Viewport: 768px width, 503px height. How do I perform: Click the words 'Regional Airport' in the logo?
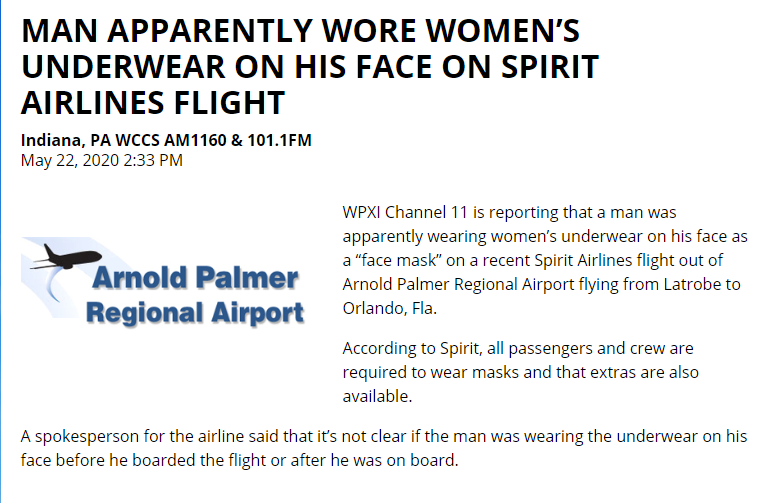195,313
